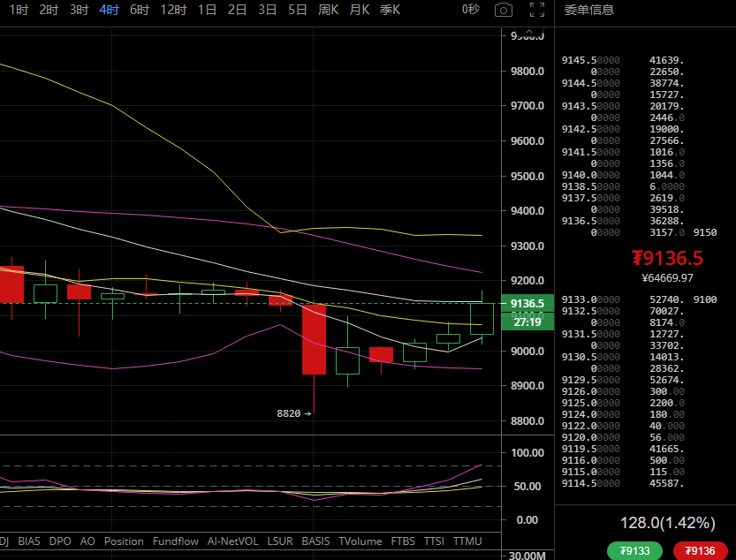The image size is (736, 560).
Task: Show the TVolume indicator
Action: click(x=360, y=541)
